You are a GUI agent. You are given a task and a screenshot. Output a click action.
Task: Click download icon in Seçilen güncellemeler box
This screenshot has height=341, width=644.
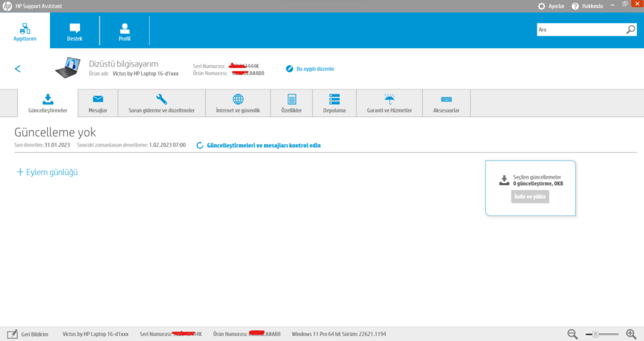504,180
